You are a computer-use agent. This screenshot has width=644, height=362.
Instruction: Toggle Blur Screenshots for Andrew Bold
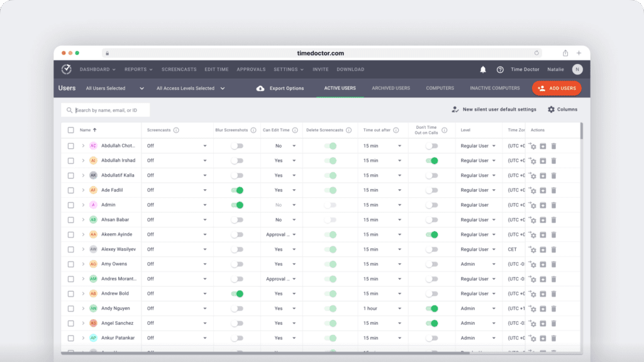236,293
